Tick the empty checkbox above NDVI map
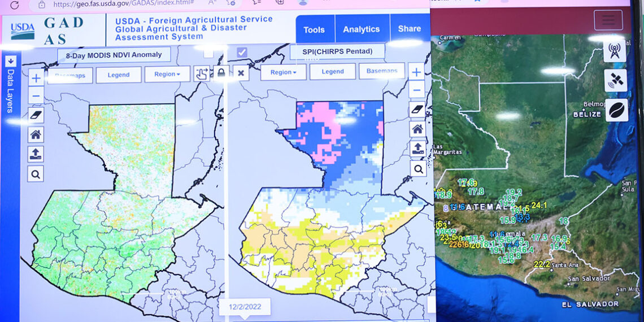The width and height of the screenshot is (644, 322). (208, 53)
